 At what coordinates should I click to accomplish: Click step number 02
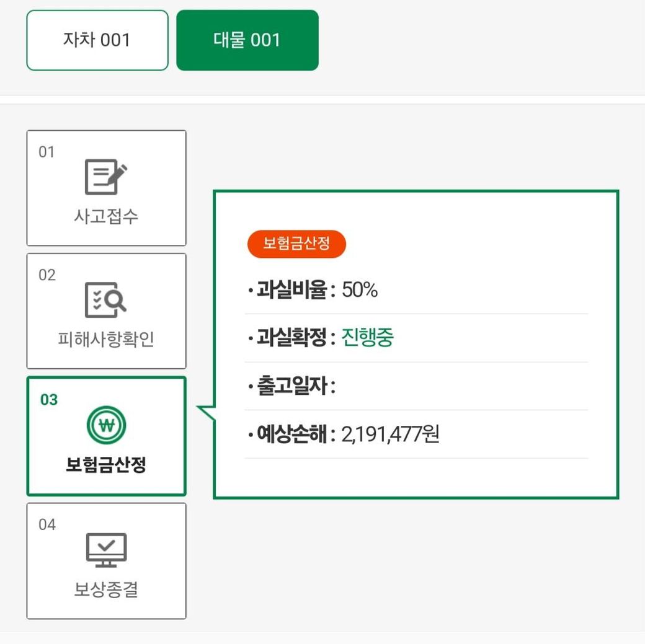47,275
